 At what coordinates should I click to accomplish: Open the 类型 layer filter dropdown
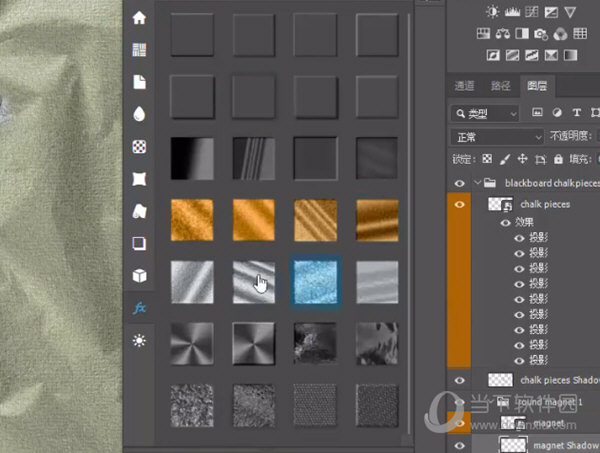[485, 113]
